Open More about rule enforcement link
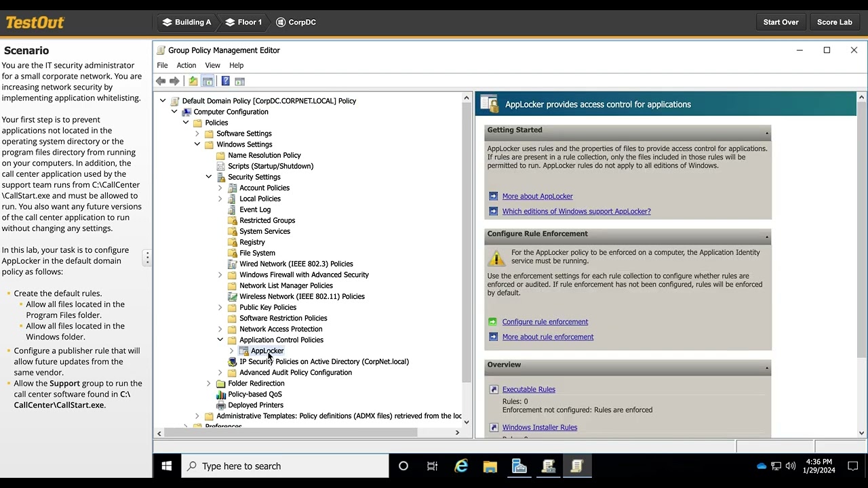Viewport: 868px width, 488px height. tap(548, 337)
